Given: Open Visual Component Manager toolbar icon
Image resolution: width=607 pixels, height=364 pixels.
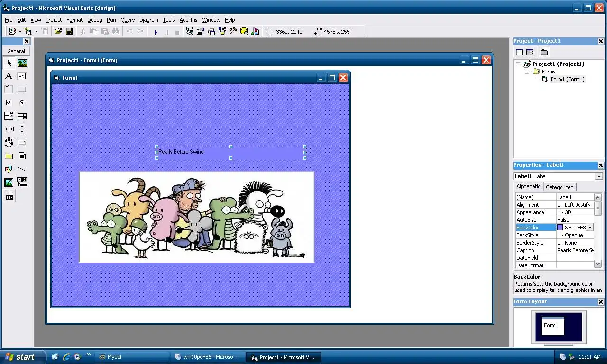Looking at the screenshot, I should 256,32.
